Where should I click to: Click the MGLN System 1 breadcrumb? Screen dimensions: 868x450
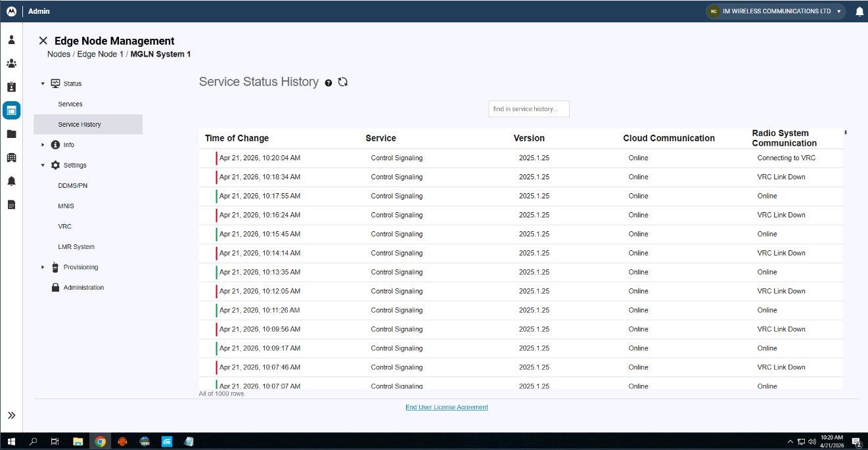pyautogui.click(x=160, y=54)
